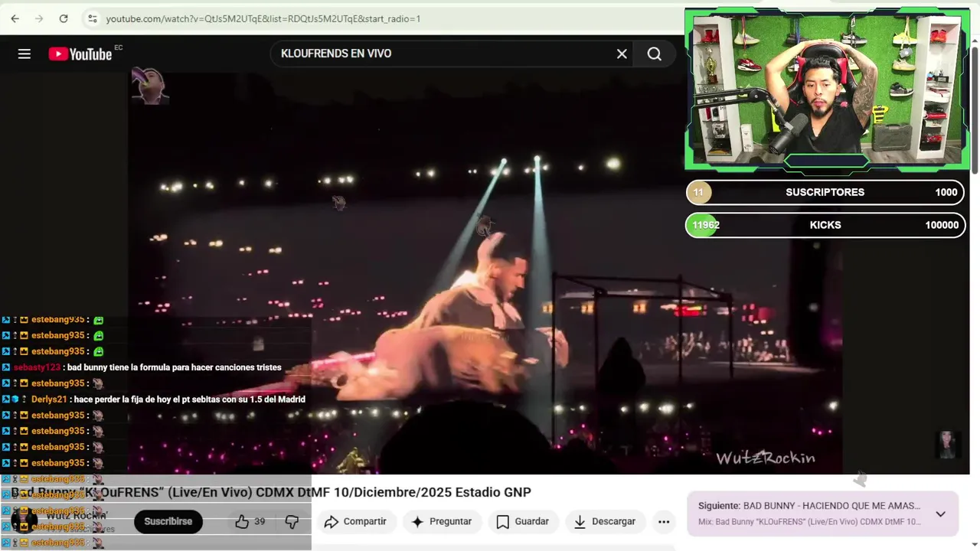Clear the search box with X
Screen dimensions: 980x551
coord(622,54)
